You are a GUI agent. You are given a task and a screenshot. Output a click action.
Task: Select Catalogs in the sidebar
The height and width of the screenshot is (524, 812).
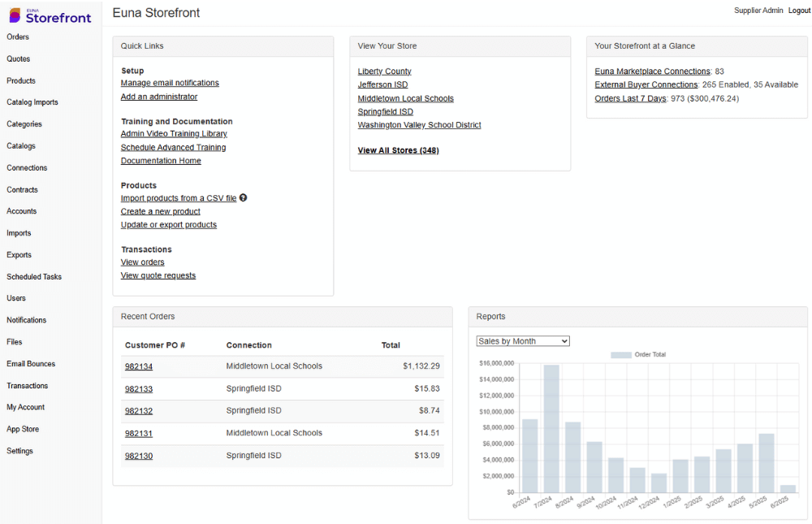[21, 145]
